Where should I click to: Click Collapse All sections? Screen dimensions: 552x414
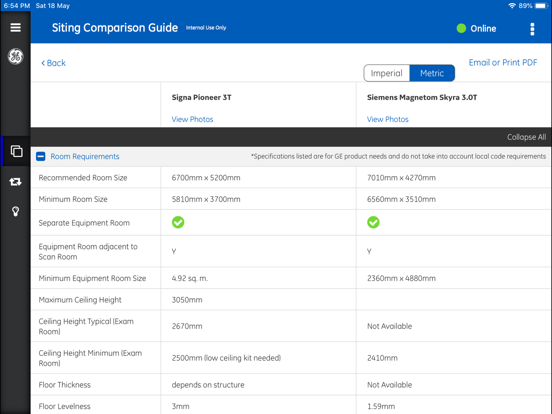coord(526,137)
